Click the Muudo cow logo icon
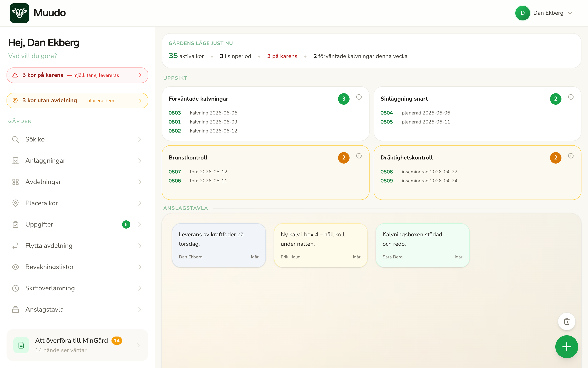588x368 pixels. pos(19,13)
